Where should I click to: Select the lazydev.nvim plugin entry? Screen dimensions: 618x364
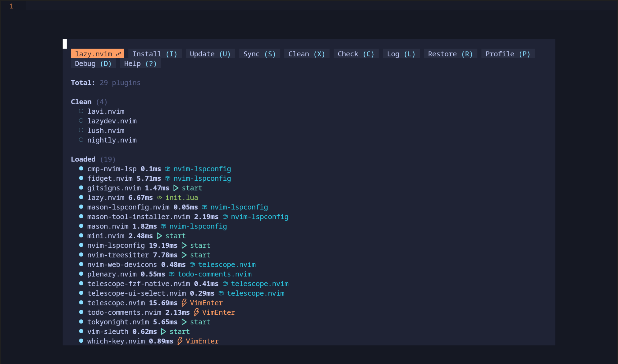click(x=112, y=121)
